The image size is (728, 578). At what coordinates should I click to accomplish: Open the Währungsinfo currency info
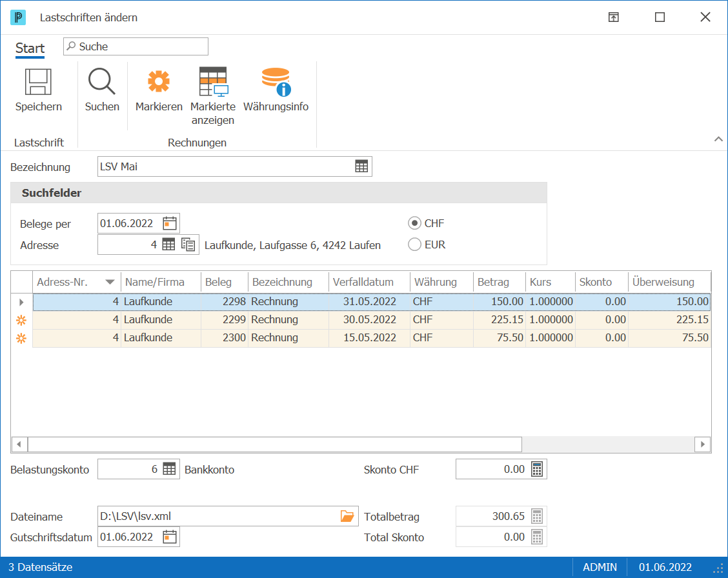click(x=276, y=82)
